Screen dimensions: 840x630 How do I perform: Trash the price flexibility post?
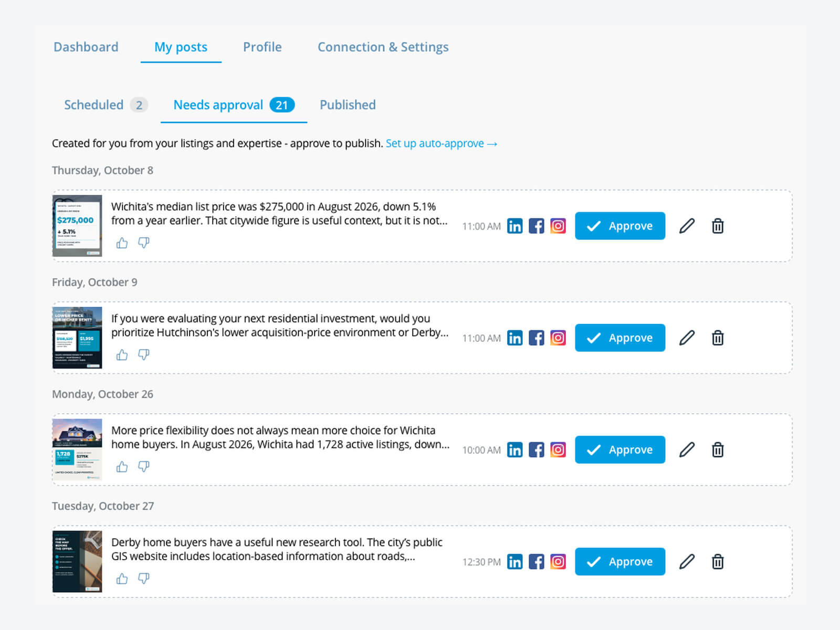[x=718, y=450]
